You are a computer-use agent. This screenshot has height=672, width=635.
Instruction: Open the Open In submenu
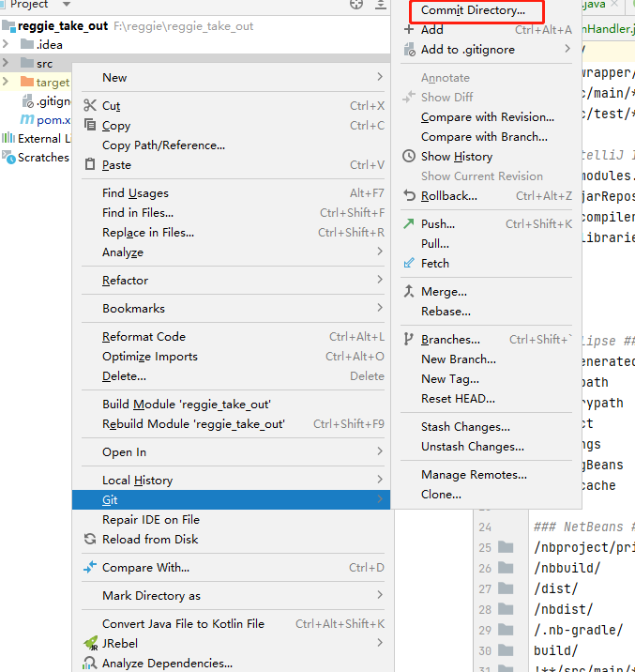tap(232, 452)
